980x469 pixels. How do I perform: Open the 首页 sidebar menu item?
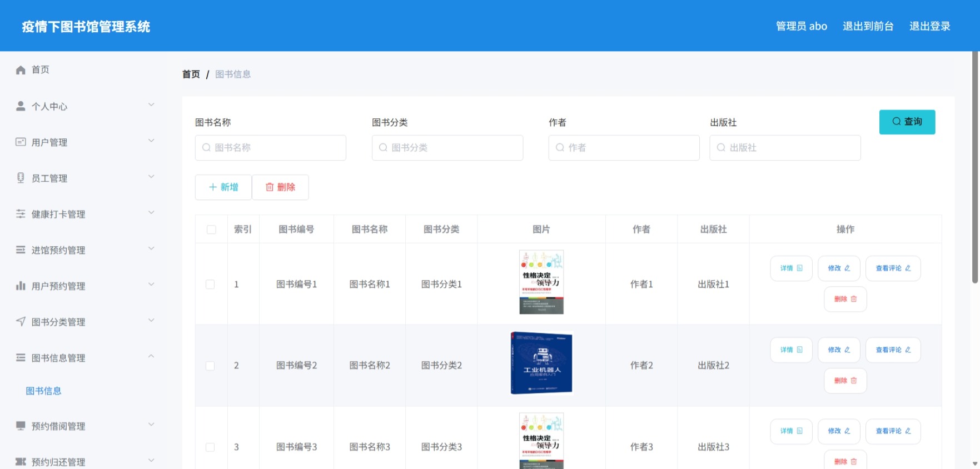(x=83, y=70)
